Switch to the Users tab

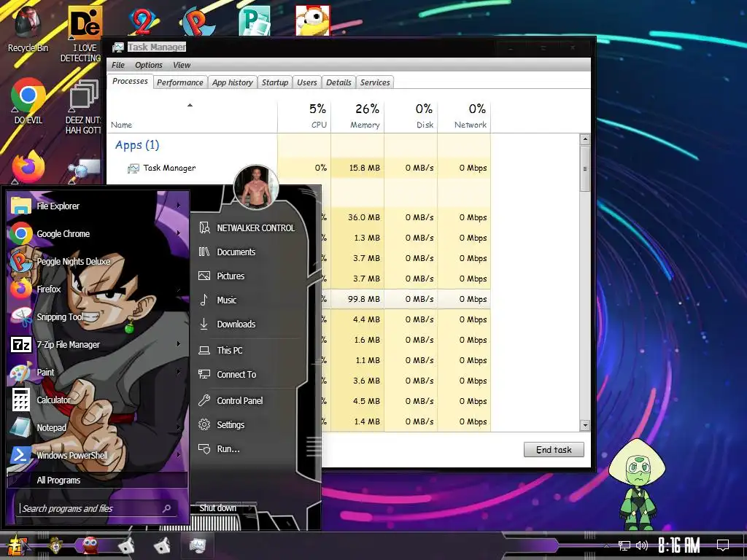pyautogui.click(x=307, y=82)
